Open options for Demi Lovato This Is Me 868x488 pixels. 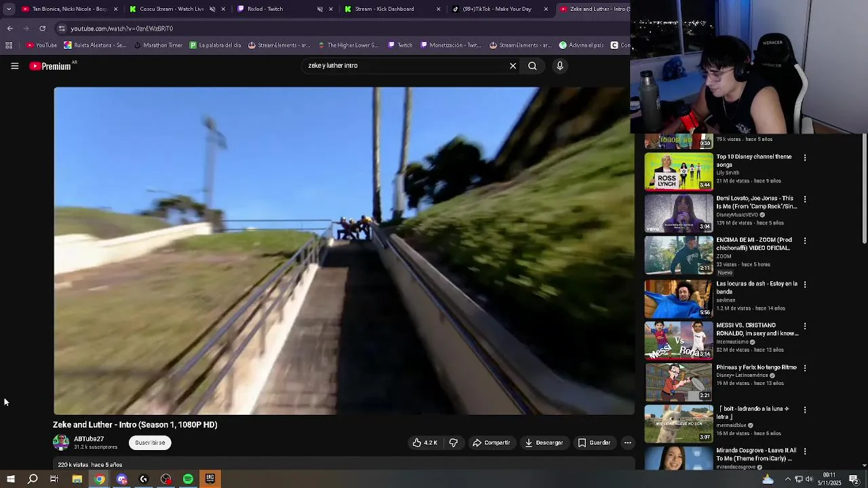tap(805, 199)
